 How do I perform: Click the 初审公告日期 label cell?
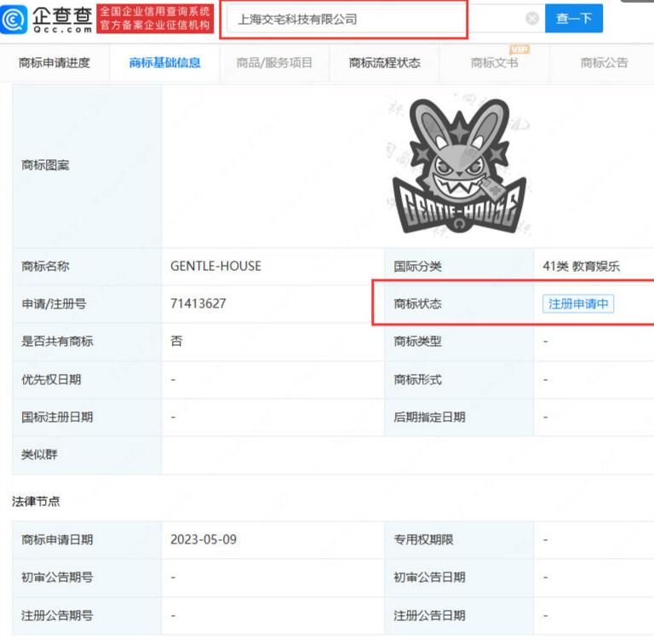coord(459,578)
